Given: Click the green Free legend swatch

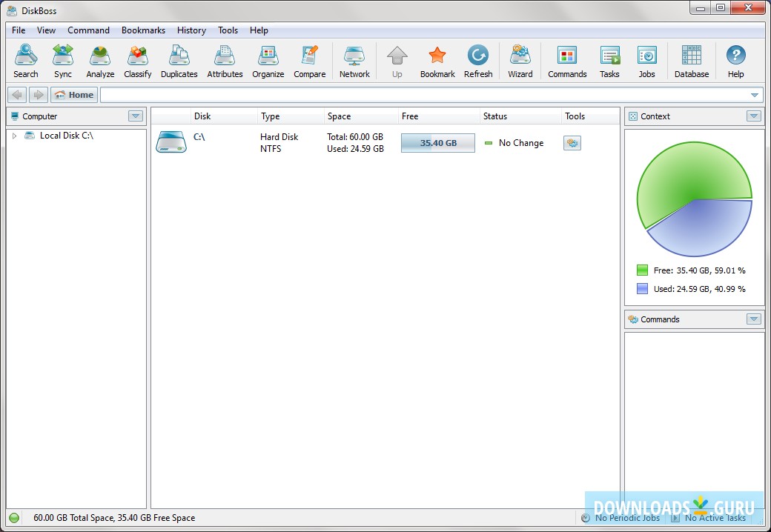Looking at the screenshot, I should click(x=642, y=270).
